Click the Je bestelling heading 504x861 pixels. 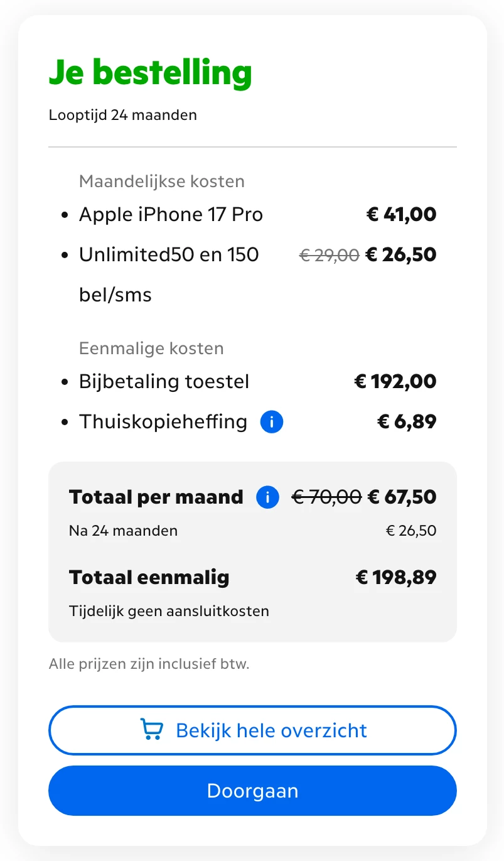coord(150,73)
